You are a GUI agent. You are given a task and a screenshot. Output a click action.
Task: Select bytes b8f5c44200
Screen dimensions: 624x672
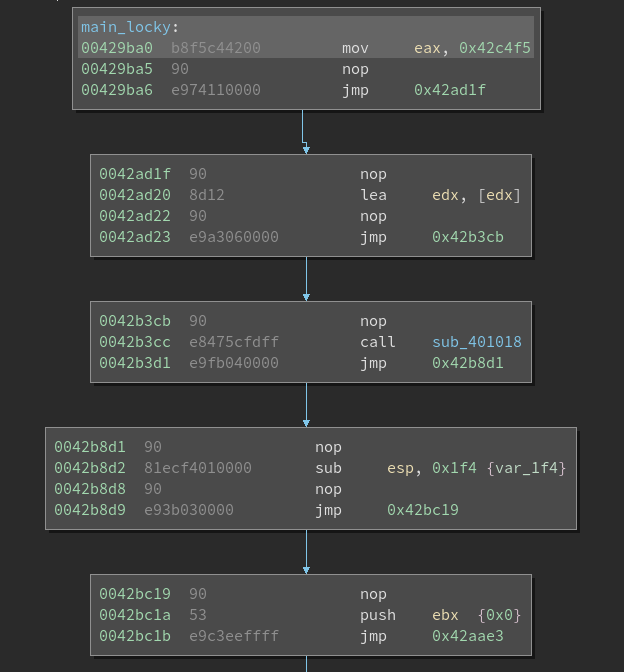[x=216, y=48]
